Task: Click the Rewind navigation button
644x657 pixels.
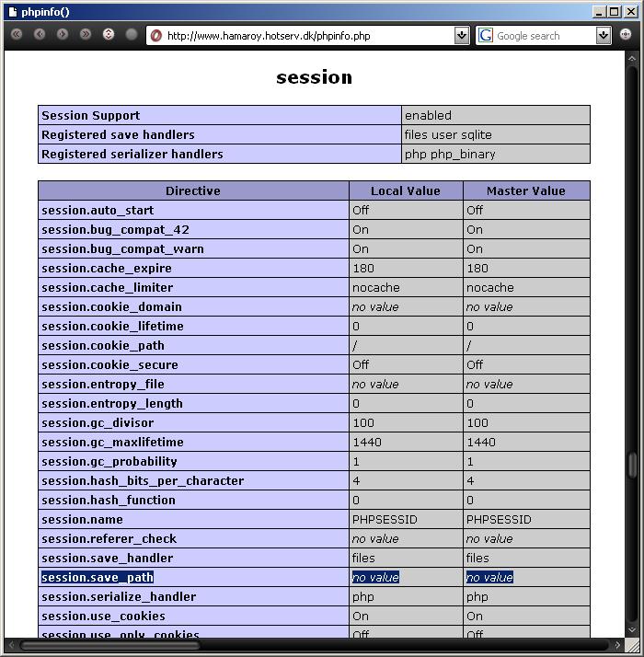Action: (17, 34)
